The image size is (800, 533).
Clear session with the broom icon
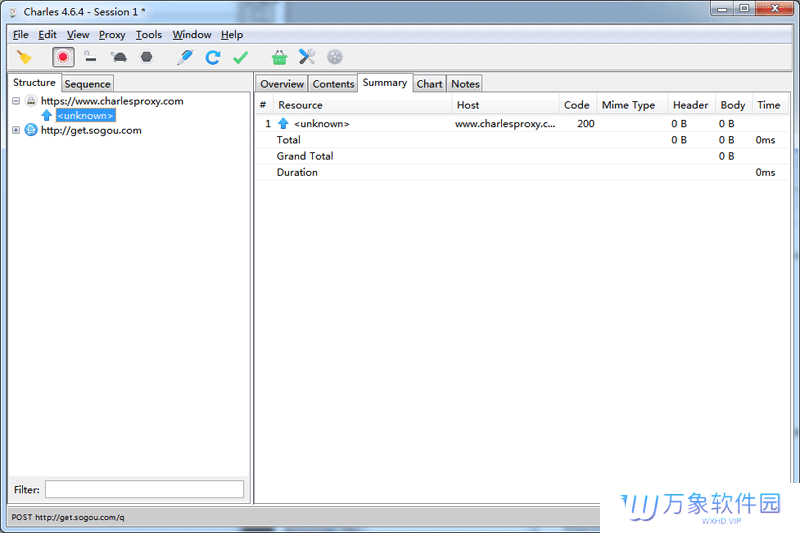tap(24, 57)
